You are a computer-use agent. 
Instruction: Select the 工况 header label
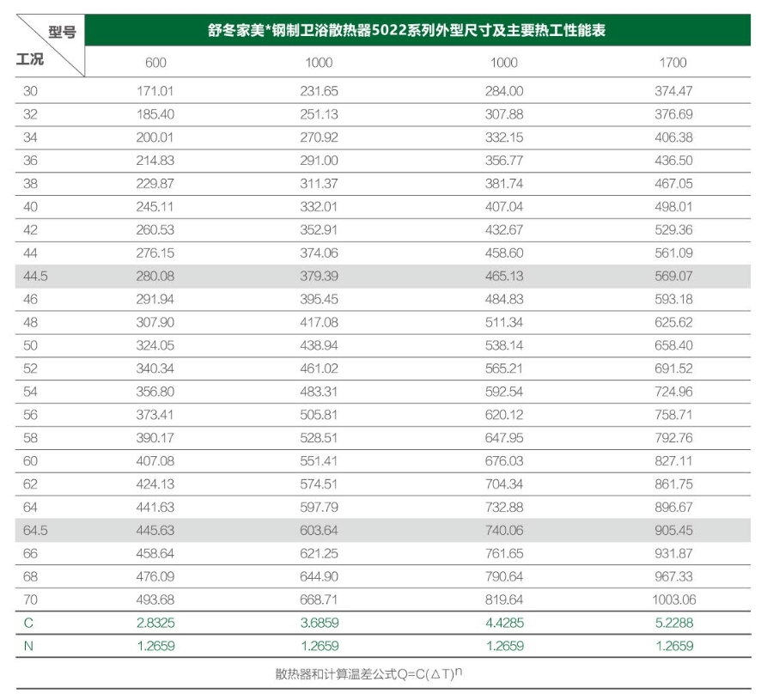30,59
